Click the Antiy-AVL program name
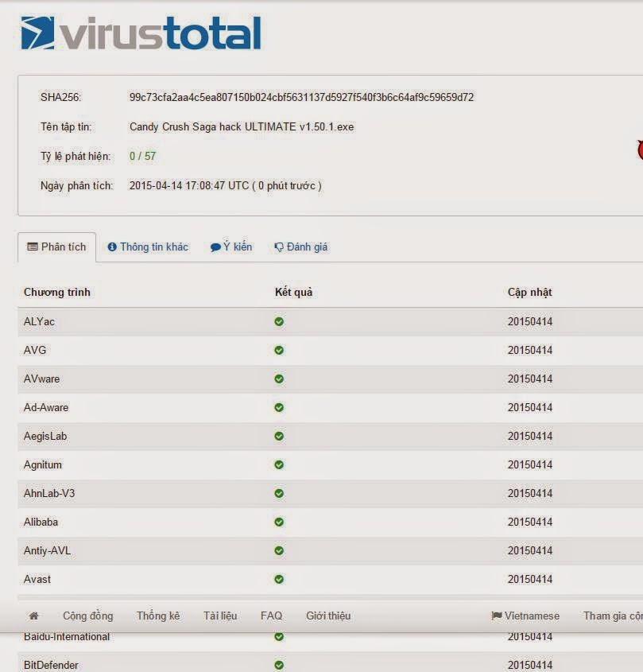643x672 pixels. pyautogui.click(x=47, y=550)
